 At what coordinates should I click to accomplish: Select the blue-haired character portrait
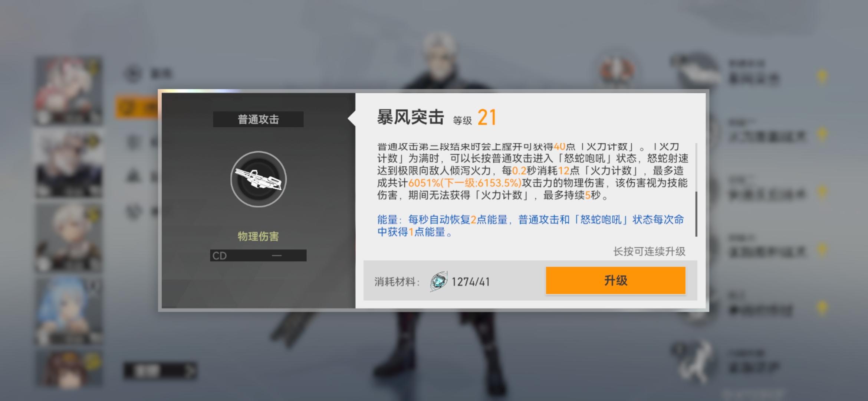pos(69,311)
